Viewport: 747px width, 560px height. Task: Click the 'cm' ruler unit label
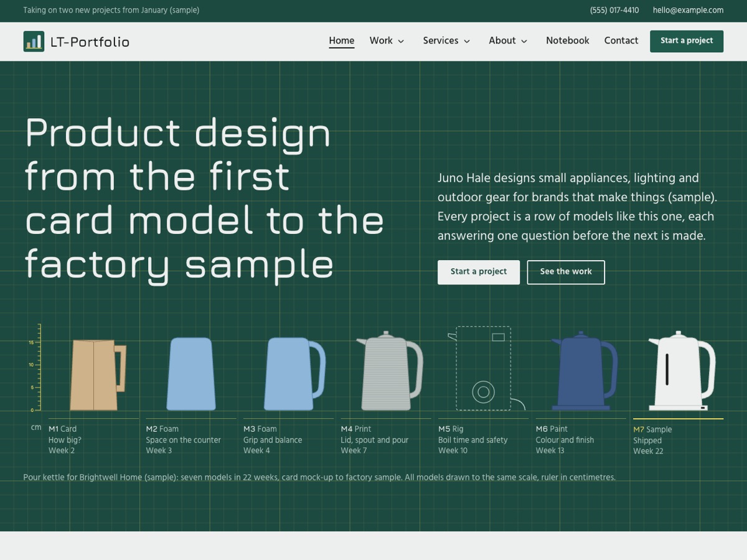pyautogui.click(x=36, y=427)
